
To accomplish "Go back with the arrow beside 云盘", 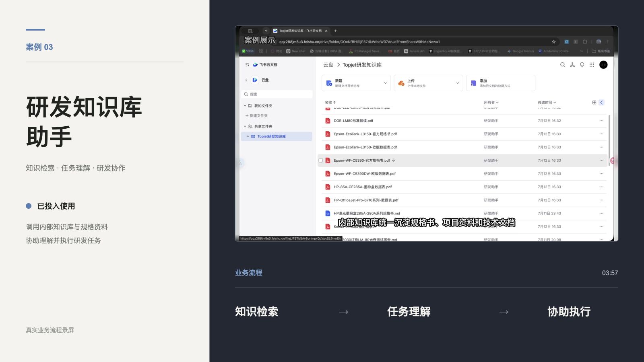I will point(246,80).
